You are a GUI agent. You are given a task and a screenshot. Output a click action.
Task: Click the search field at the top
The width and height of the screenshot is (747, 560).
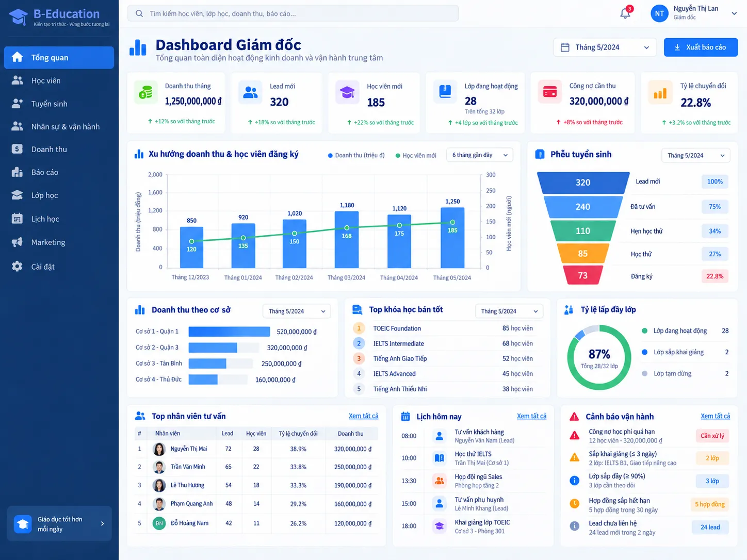click(293, 13)
